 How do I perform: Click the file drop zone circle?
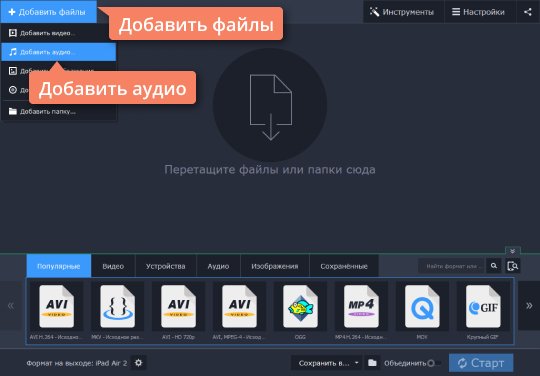270,105
